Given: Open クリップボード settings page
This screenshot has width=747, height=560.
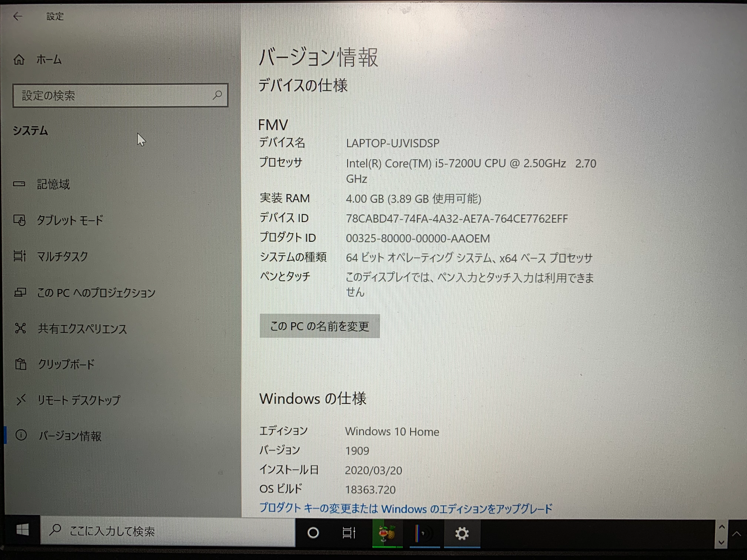Looking at the screenshot, I should tap(66, 364).
